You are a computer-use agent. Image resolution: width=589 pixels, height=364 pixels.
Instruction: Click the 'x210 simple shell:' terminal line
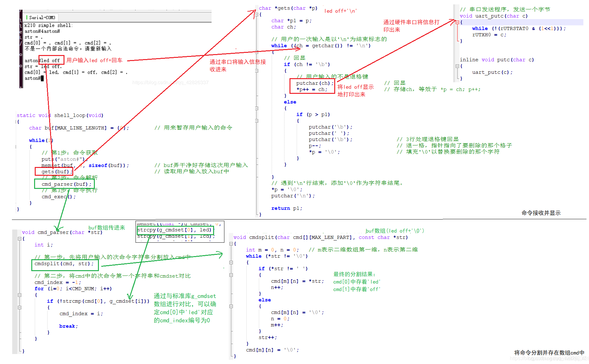point(49,25)
